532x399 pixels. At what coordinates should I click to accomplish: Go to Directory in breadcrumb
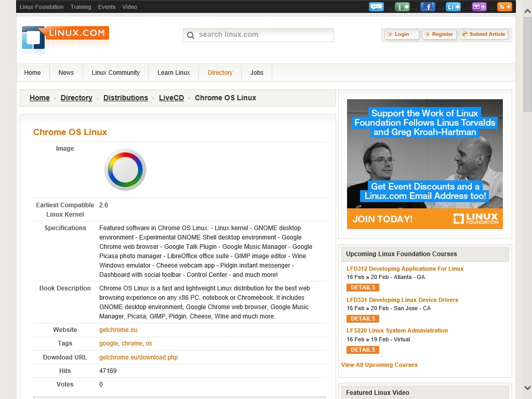pos(76,98)
